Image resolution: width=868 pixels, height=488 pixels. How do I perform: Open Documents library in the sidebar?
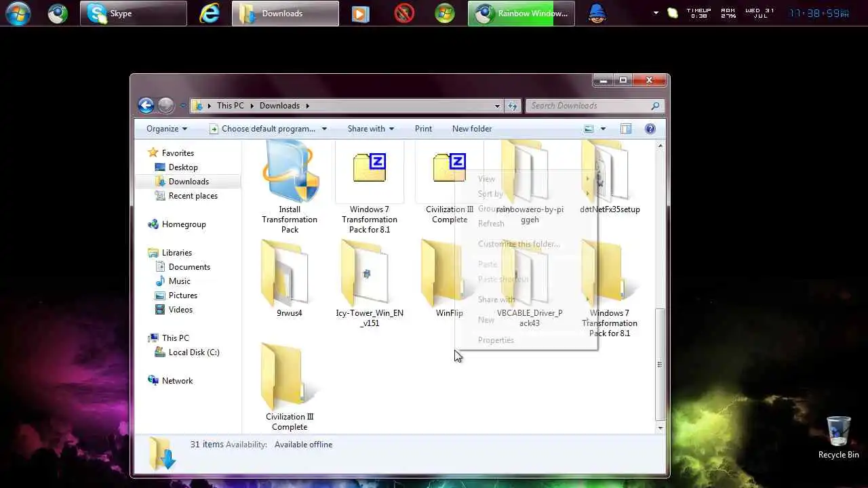click(x=189, y=267)
